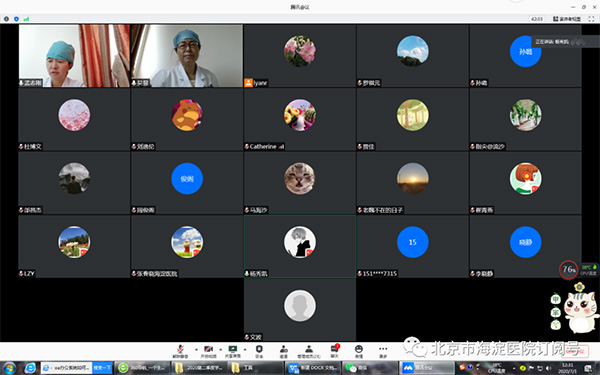Select the lyanr participant tile

point(300,56)
